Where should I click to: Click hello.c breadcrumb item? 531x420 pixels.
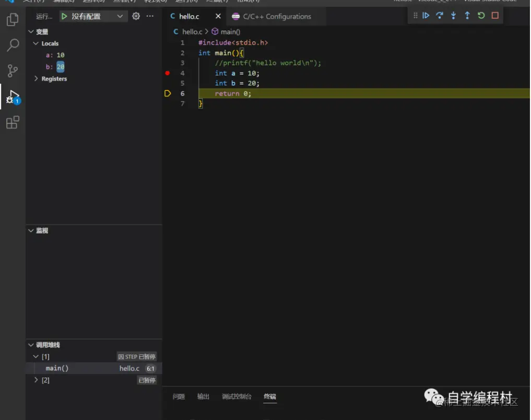click(x=192, y=31)
